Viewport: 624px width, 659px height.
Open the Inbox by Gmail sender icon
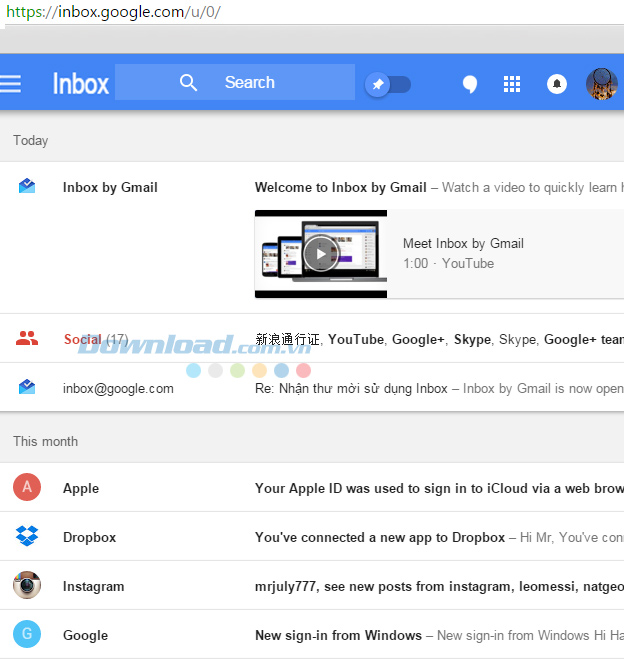click(27, 186)
